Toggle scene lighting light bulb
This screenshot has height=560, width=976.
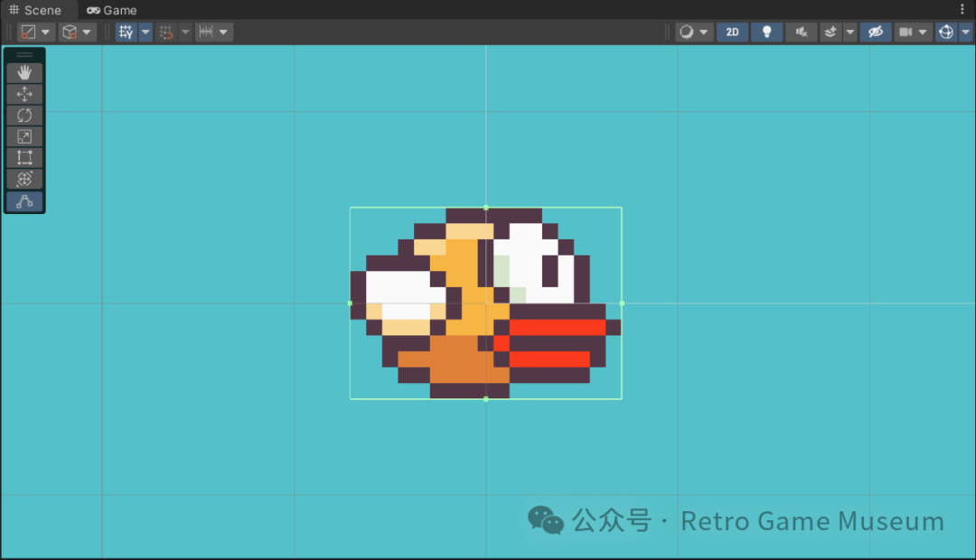pos(767,32)
